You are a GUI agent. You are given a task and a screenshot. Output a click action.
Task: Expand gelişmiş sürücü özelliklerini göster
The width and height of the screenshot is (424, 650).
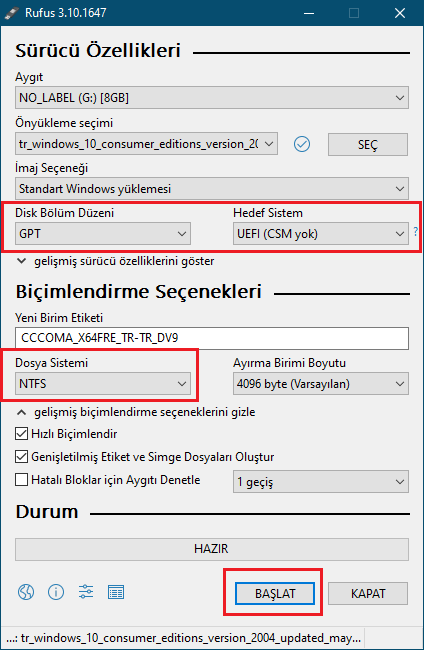coord(116,261)
